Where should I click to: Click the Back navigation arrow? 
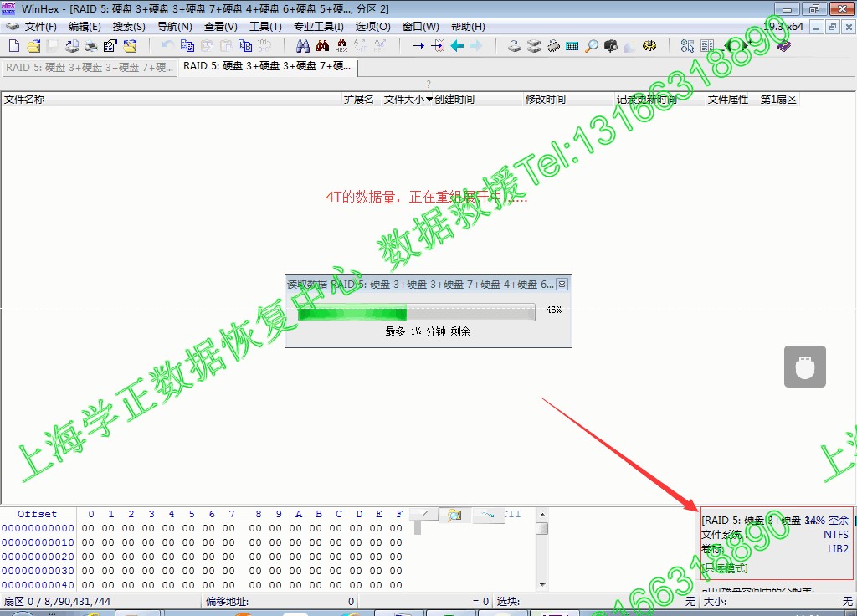pyautogui.click(x=457, y=46)
